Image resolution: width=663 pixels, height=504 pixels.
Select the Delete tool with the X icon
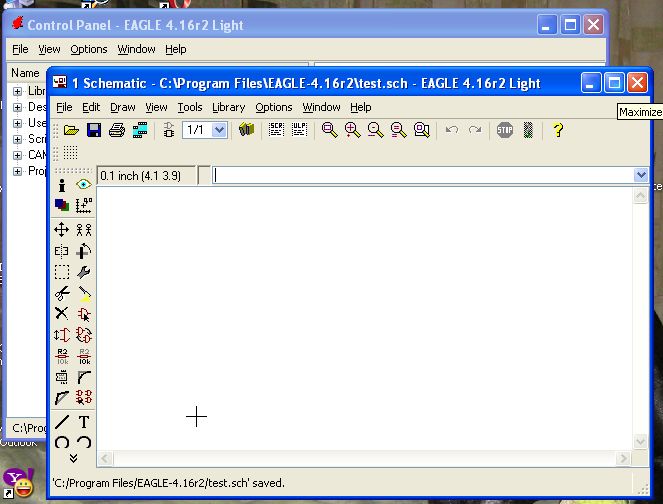[62, 313]
